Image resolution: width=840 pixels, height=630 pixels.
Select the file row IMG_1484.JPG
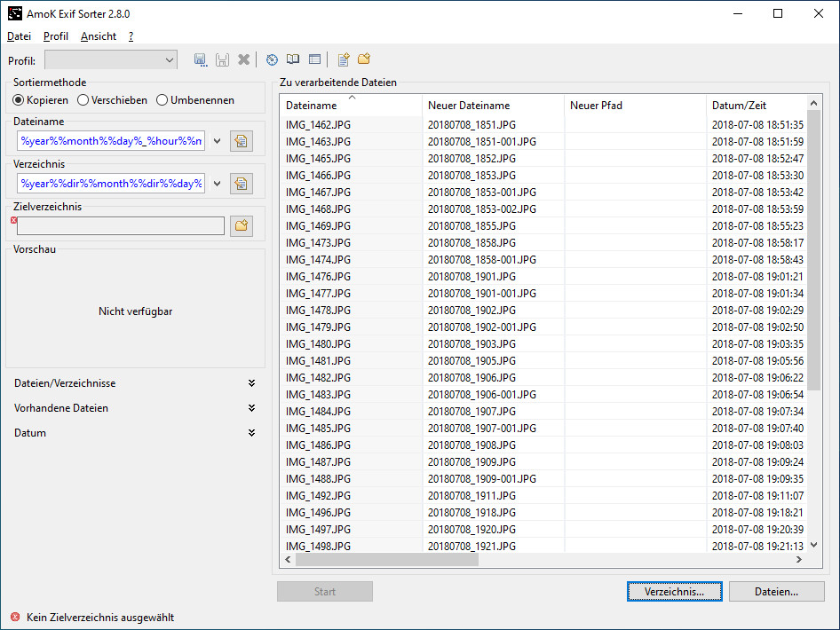pos(543,412)
